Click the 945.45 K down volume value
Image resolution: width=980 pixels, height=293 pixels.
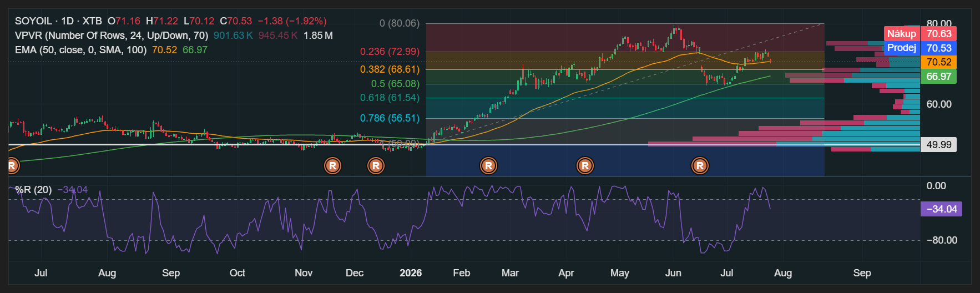point(278,36)
